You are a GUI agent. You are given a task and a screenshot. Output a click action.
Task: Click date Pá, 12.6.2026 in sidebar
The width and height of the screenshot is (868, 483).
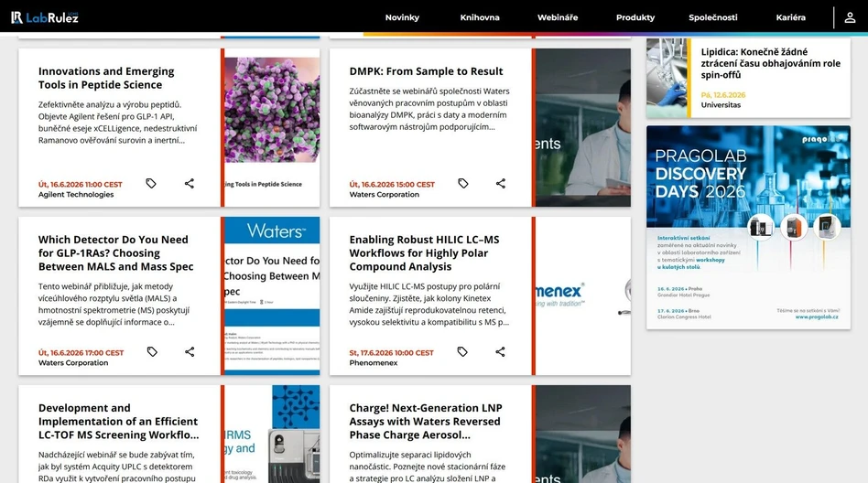723,94
